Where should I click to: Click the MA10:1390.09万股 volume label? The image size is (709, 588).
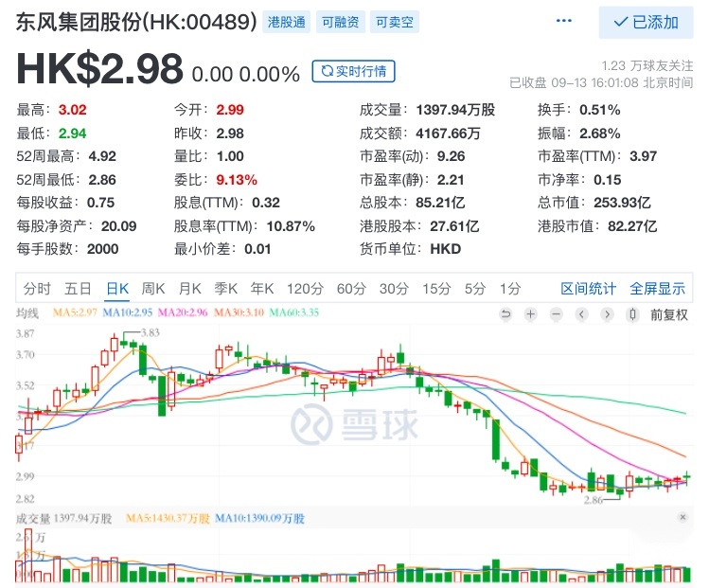point(259,518)
